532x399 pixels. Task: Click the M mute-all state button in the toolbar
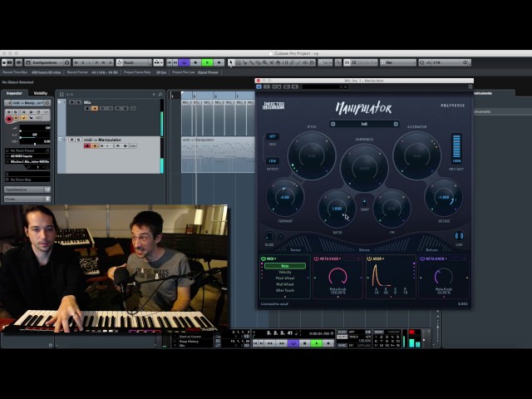click(x=76, y=63)
